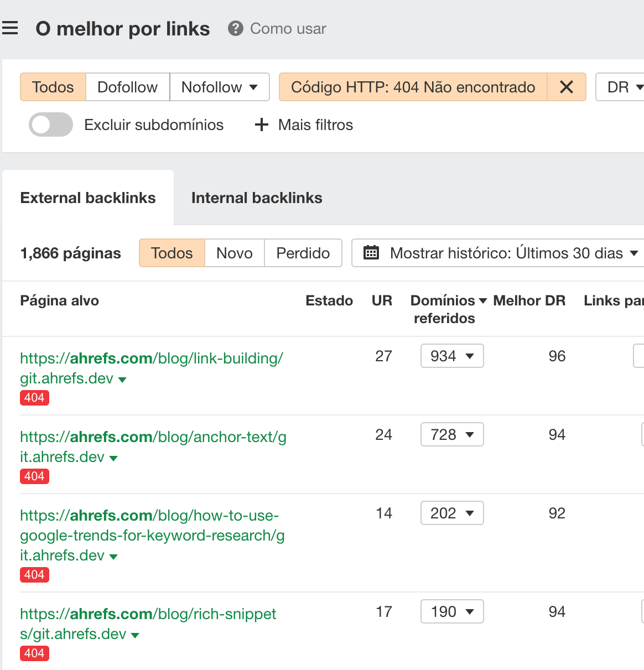Switch to the External backlinks tab

(x=88, y=198)
